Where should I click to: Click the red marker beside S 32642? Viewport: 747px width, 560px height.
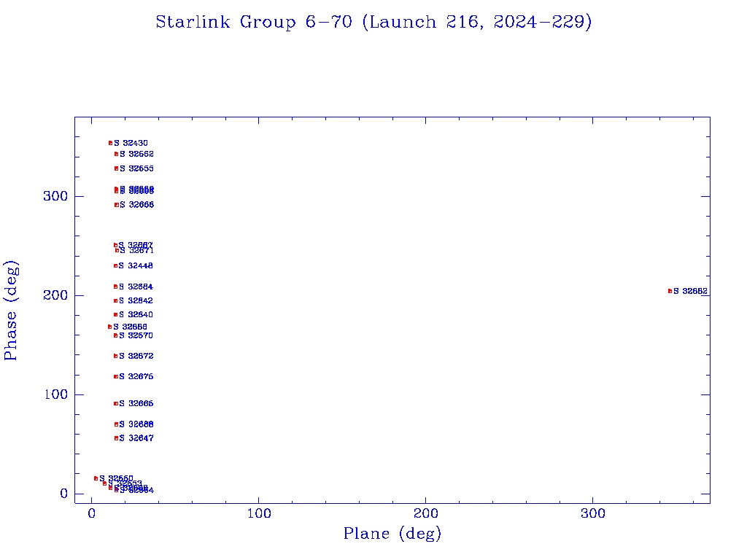click(115, 301)
